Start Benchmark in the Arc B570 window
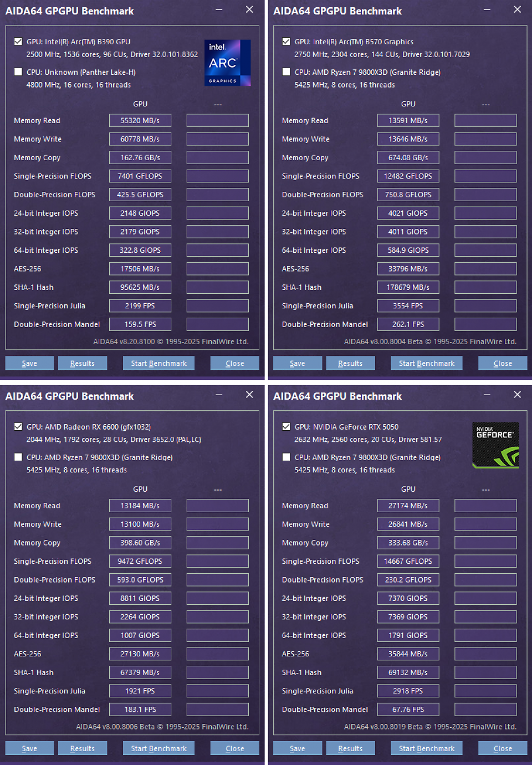 427,363
